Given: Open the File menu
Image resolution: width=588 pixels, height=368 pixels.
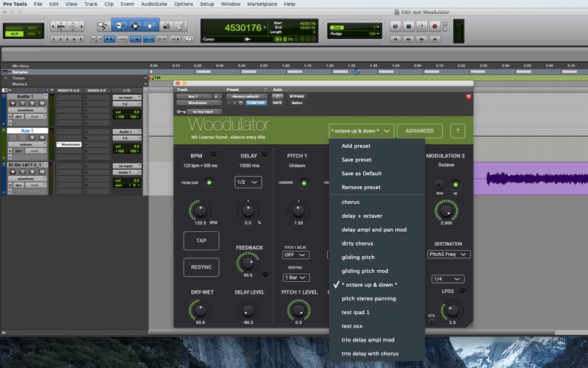Looking at the screenshot, I should tap(38, 4).
